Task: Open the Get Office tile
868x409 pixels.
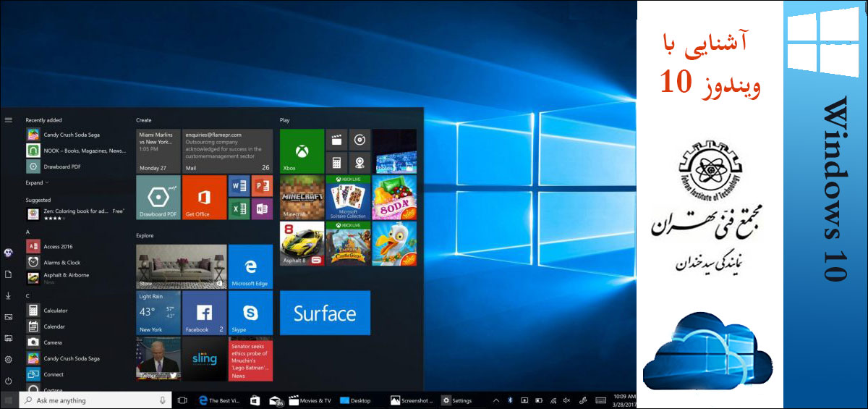Action: coord(204,197)
